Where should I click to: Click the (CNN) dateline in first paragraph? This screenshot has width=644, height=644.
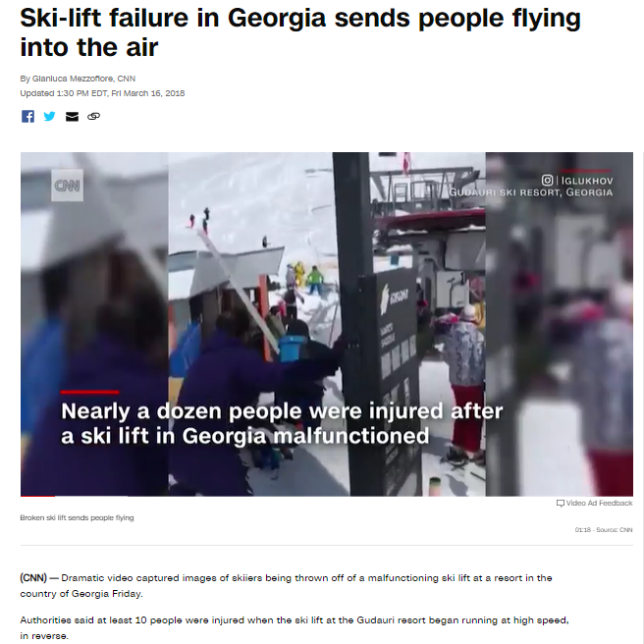(33, 578)
